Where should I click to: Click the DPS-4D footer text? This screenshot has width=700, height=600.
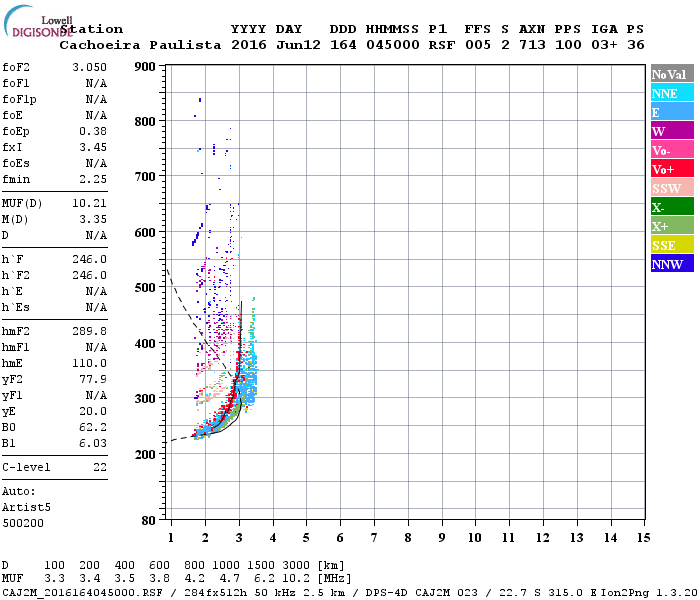click(x=387, y=593)
